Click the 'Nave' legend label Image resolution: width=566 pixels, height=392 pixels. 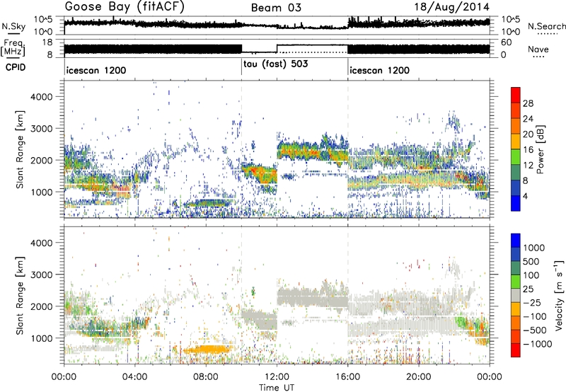(538, 49)
